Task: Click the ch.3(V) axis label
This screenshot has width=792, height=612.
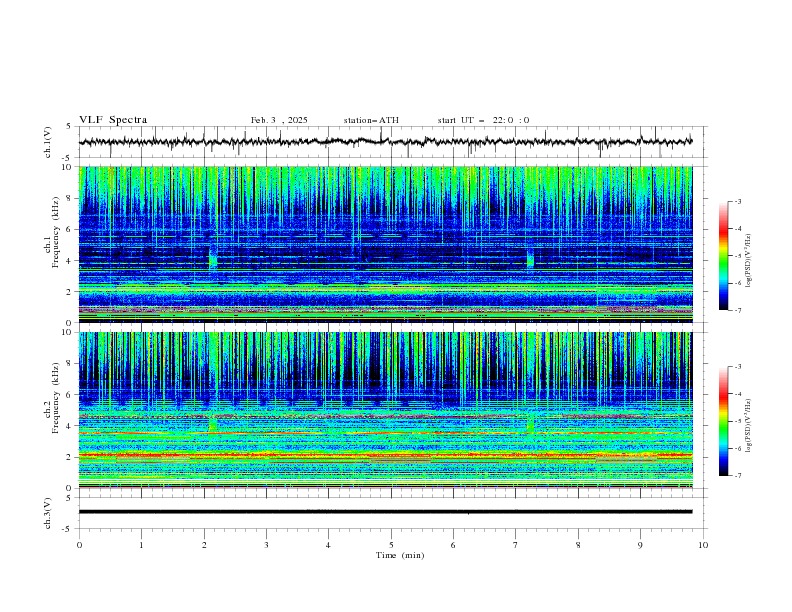Action: (x=48, y=513)
